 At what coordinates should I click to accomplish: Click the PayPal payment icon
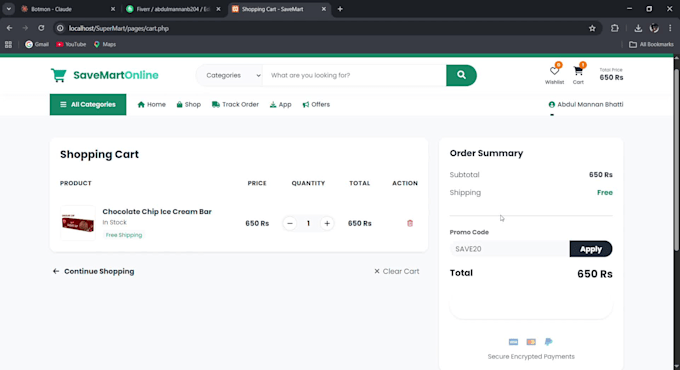[549, 342]
